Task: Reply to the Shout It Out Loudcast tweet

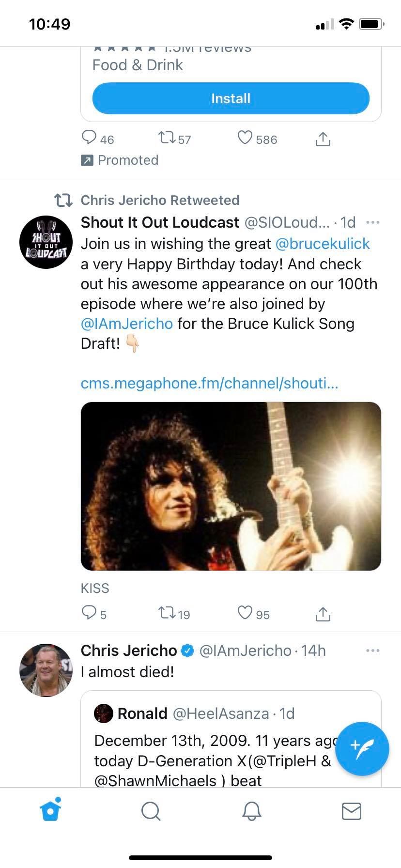Action: (89, 613)
